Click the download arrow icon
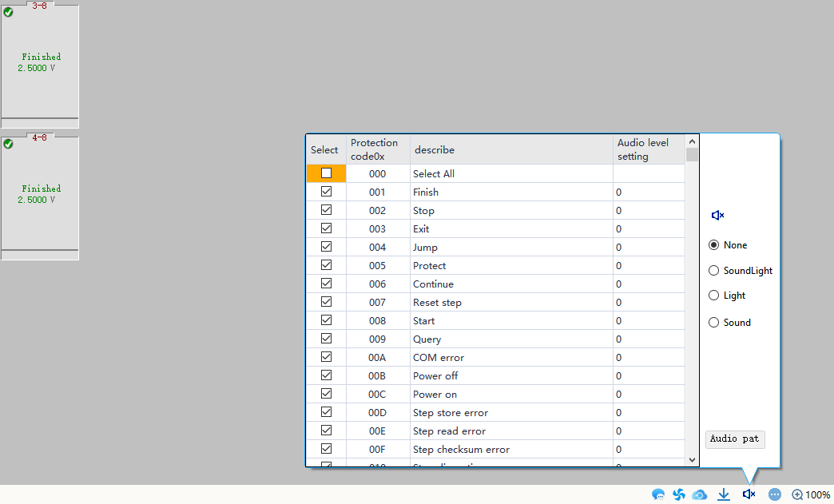Viewport: 834px width, 504px height. coord(724,494)
